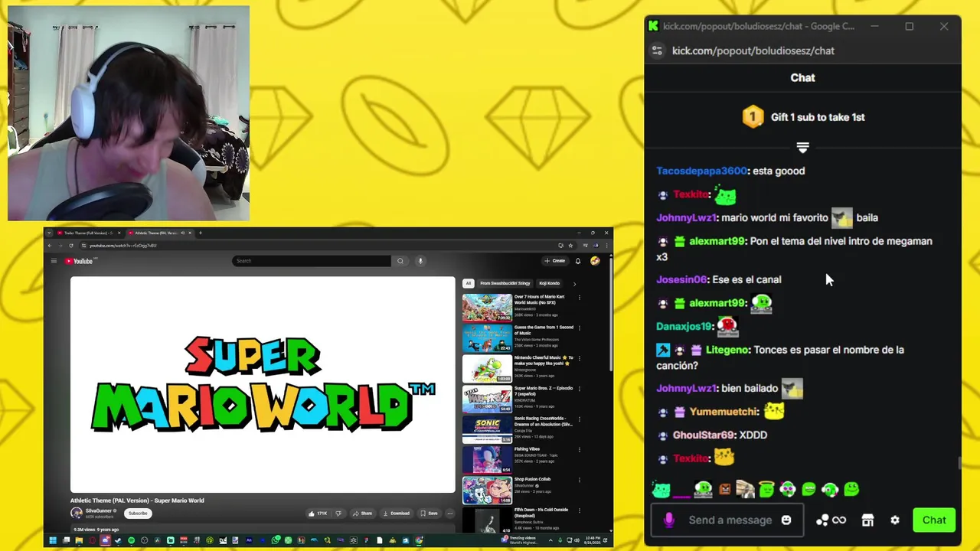Select the All filter chip
This screenshot has height=551, width=980.
click(469, 283)
